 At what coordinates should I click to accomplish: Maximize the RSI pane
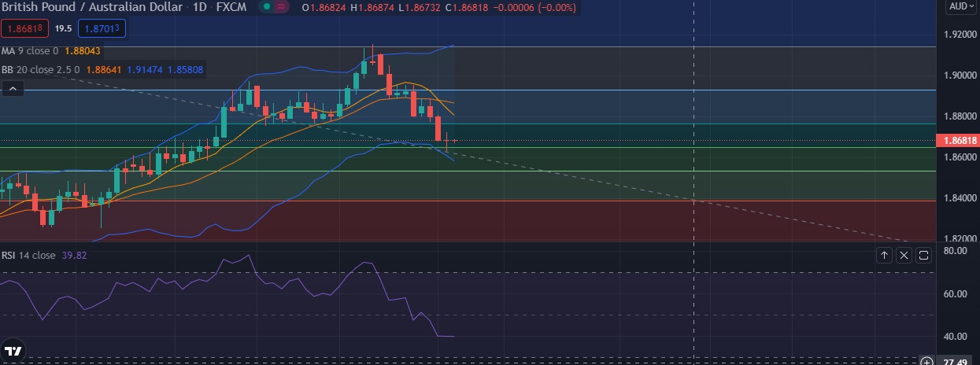pyautogui.click(x=923, y=255)
